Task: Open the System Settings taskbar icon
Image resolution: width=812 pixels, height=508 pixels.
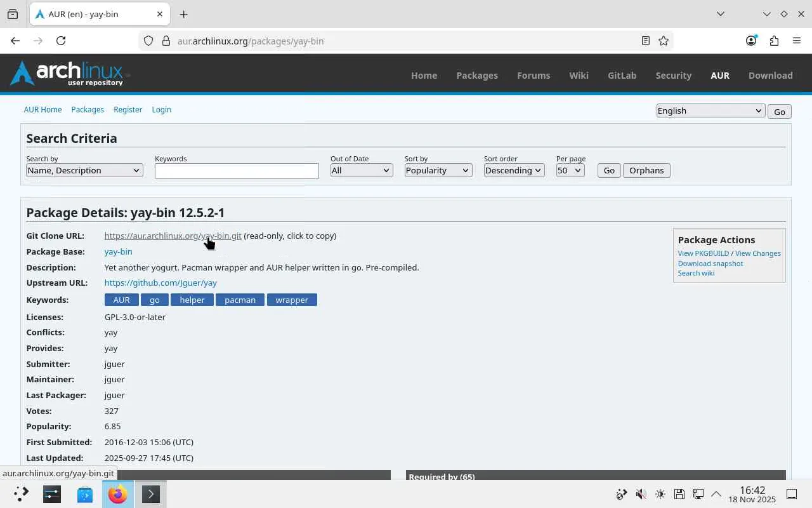Action: [x=52, y=494]
